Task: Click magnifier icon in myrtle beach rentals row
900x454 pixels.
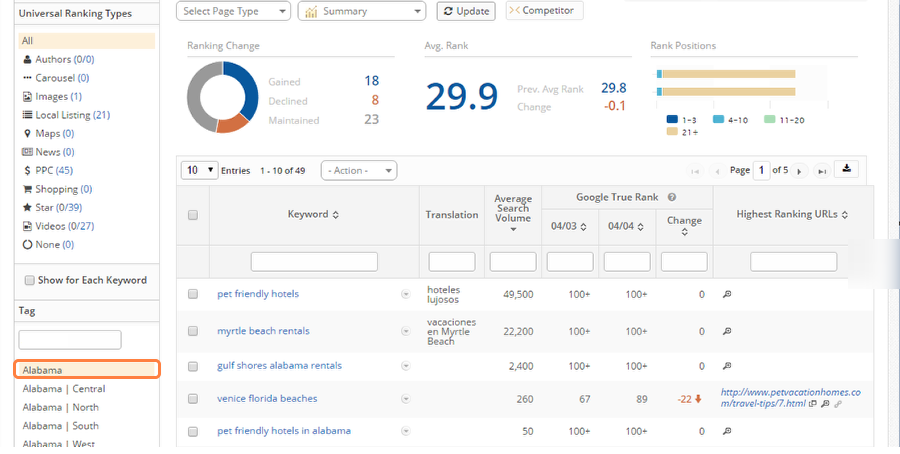Action: pos(727,331)
